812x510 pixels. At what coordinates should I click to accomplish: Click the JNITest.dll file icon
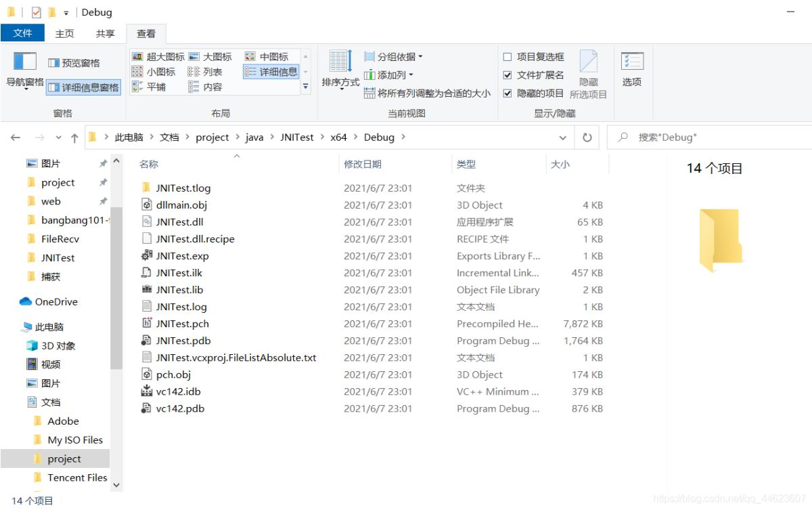click(146, 221)
